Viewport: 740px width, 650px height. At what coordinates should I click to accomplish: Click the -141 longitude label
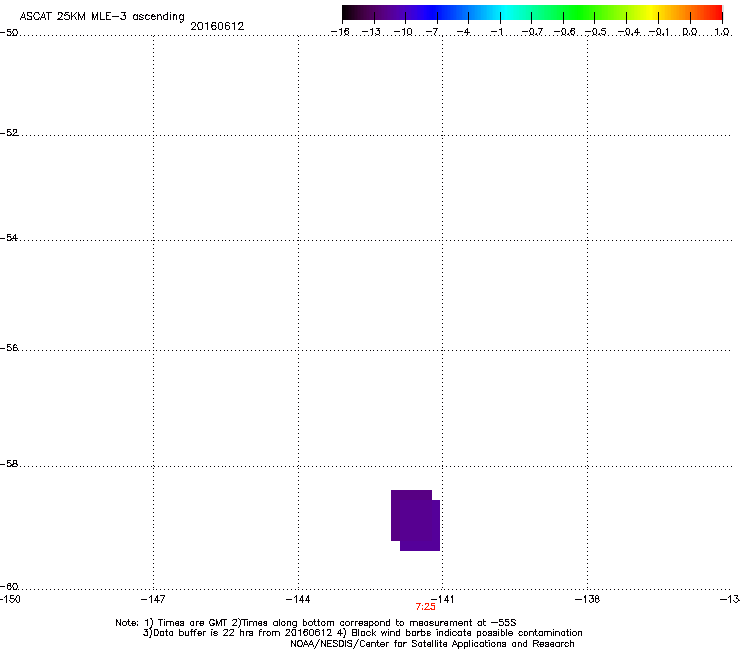click(x=443, y=599)
